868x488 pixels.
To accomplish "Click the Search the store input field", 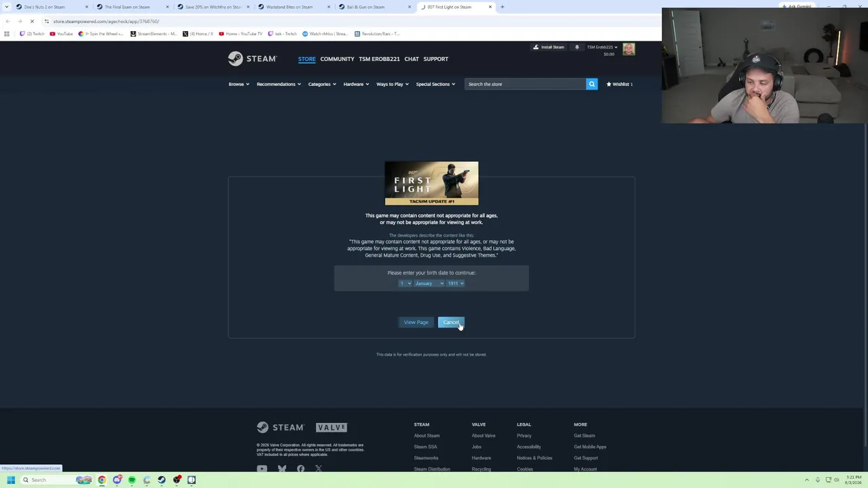I will coord(525,84).
